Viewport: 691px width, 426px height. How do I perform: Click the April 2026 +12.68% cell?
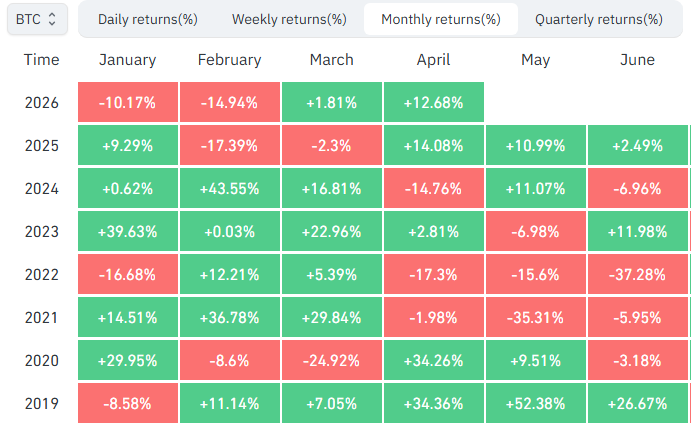coord(433,102)
